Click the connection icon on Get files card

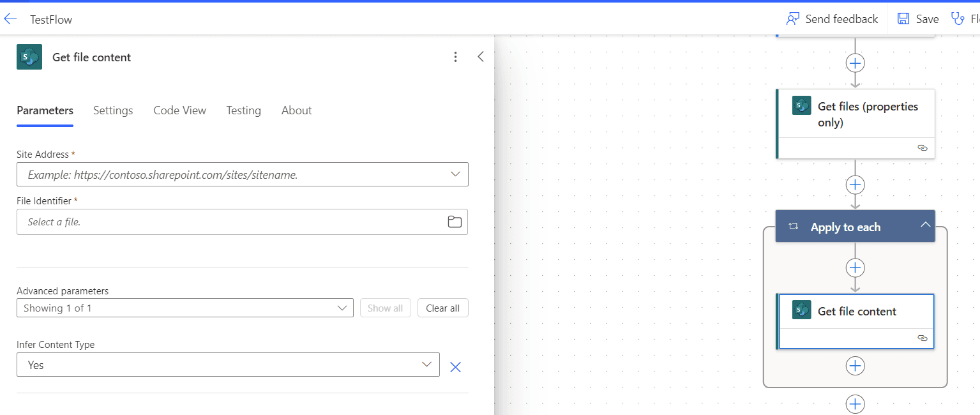click(x=922, y=147)
